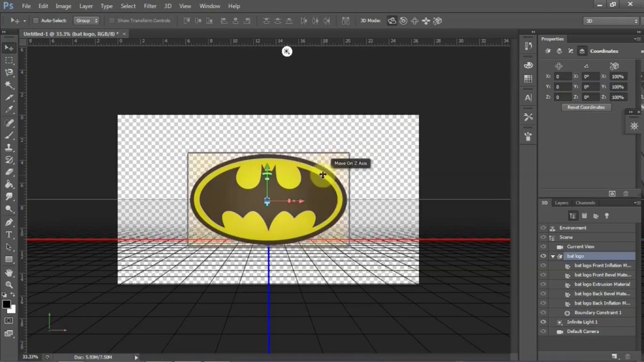Select the Paint Bucket tool
644x362 pixels.
pyautogui.click(x=9, y=185)
